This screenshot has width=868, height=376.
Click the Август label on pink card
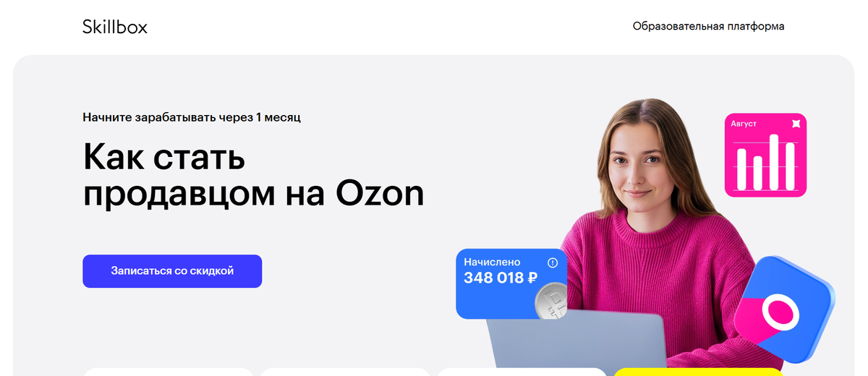coord(744,124)
